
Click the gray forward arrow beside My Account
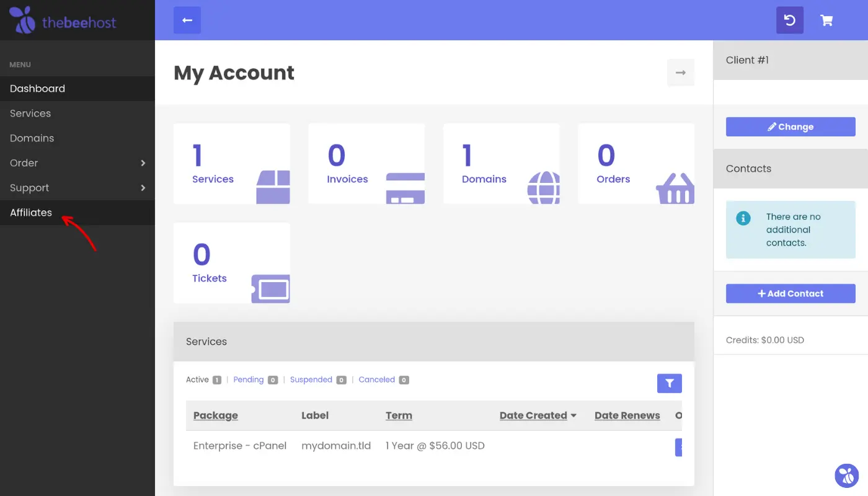[x=680, y=73]
